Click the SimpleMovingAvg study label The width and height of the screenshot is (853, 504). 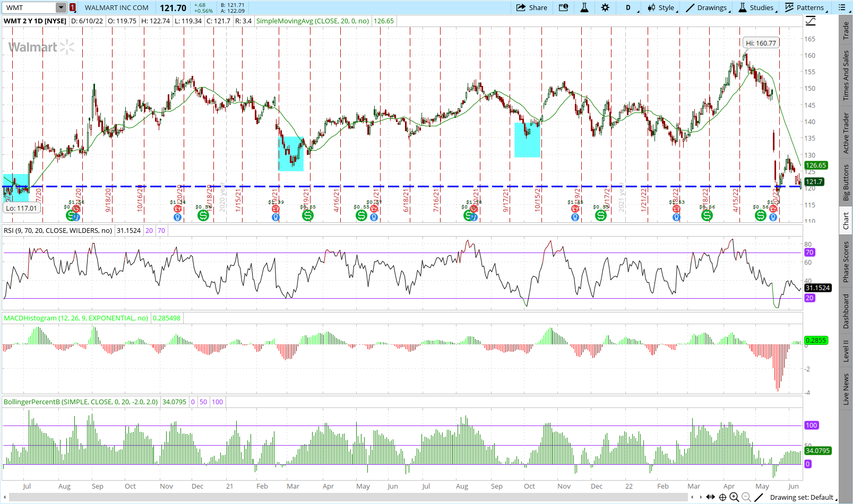pyautogui.click(x=313, y=21)
